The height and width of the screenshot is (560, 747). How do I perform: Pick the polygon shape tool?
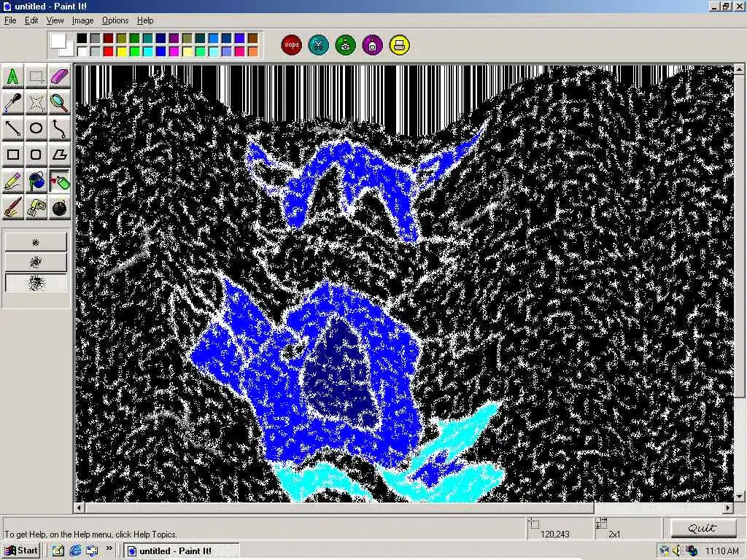coord(60,155)
